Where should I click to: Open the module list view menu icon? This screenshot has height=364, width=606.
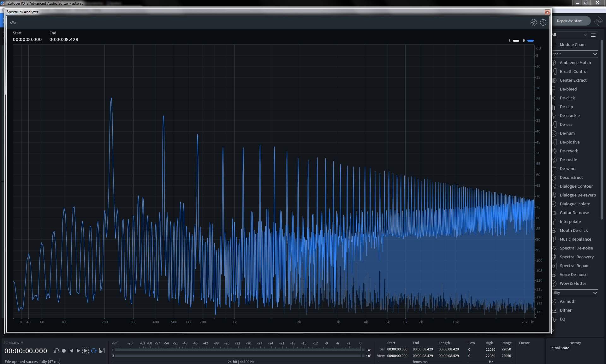tap(593, 35)
